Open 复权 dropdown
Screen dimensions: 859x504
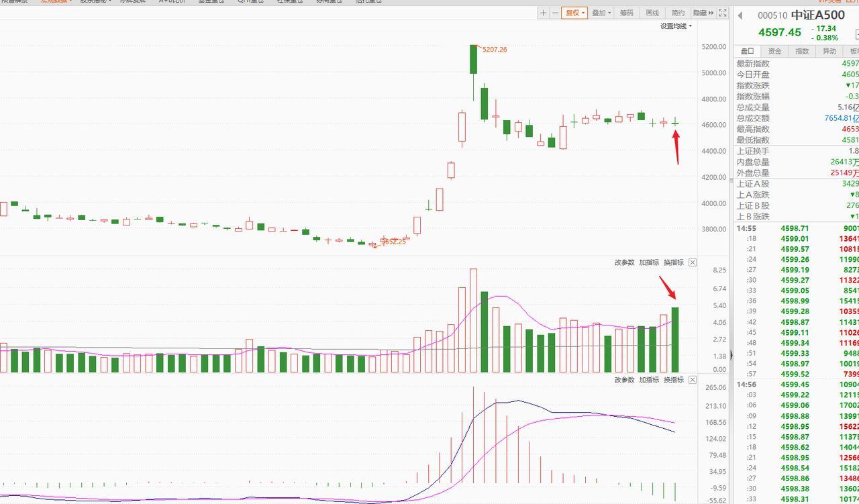click(574, 13)
